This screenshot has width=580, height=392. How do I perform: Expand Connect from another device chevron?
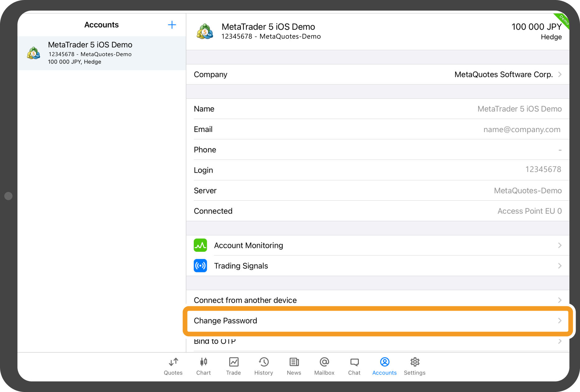tap(559, 300)
